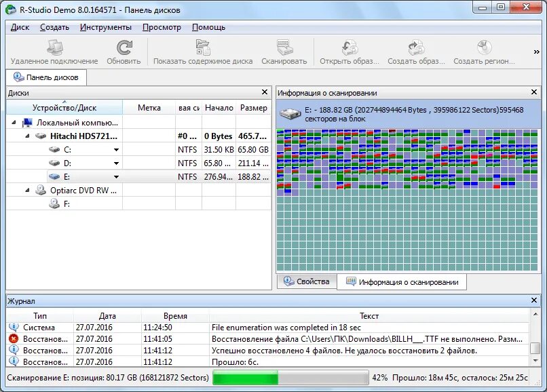Close the Журнал panel
Image resolution: width=547 pixels, height=392 pixels.
click(x=533, y=300)
